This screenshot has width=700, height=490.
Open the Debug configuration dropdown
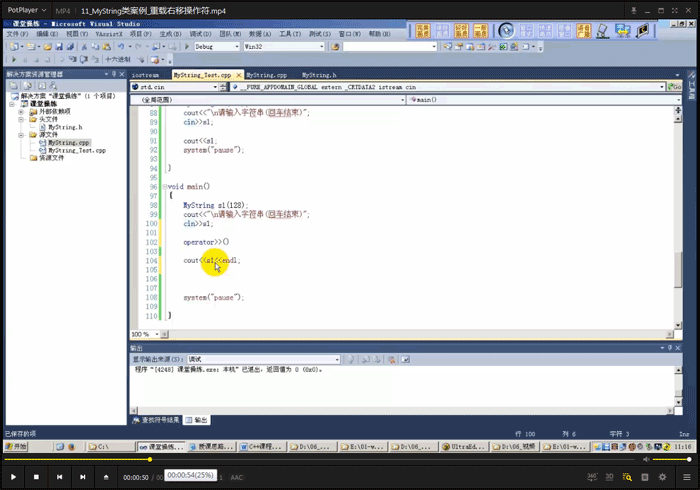[235, 46]
